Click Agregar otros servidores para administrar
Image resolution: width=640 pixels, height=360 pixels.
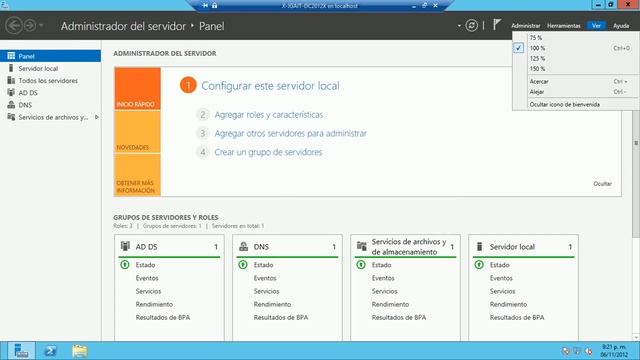pyautogui.click(x=291, y=133)
